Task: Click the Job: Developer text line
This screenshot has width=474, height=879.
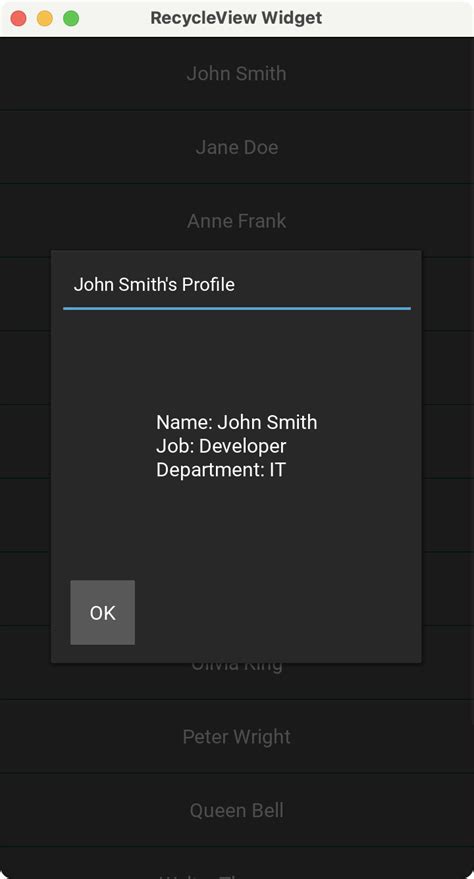Action: 221,446
